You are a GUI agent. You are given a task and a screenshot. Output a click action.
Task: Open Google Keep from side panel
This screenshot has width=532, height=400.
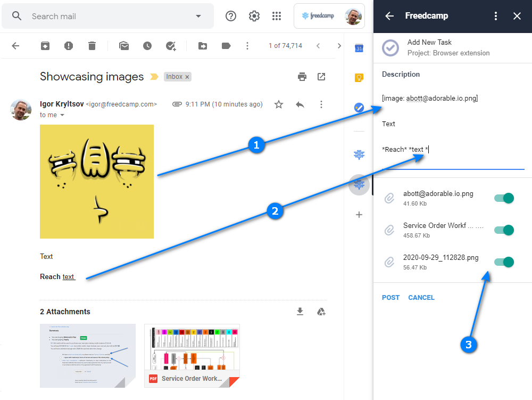tap(359, 78)
